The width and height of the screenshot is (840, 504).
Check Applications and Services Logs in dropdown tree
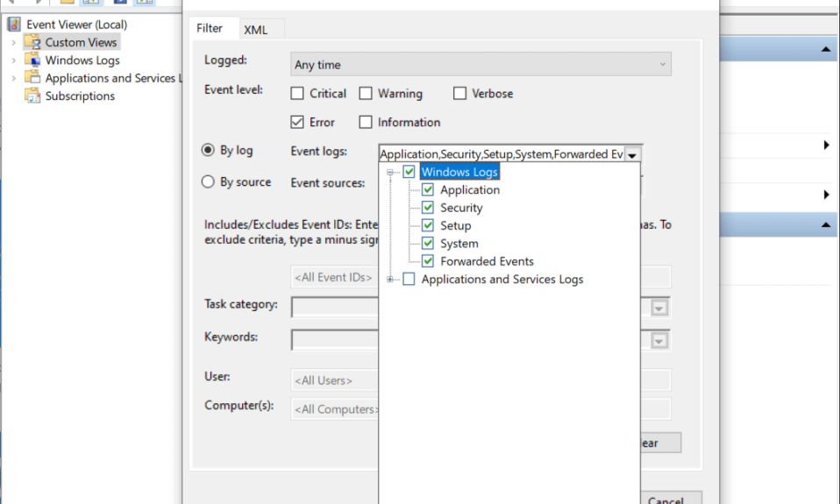tap(409, 280)
